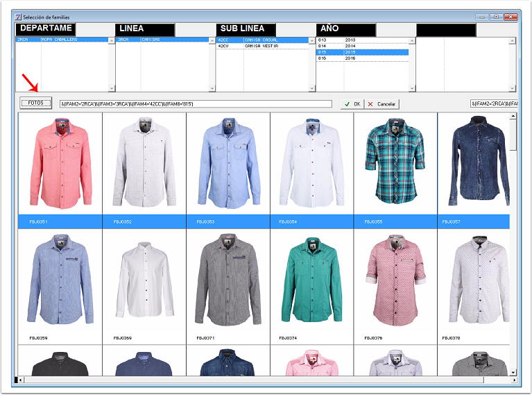Select 2RCA ROPA CABALLERO department row
Image resolution: width=532 pixels, height=395 pixels.
pyautogui.click(x=62, y=40)
